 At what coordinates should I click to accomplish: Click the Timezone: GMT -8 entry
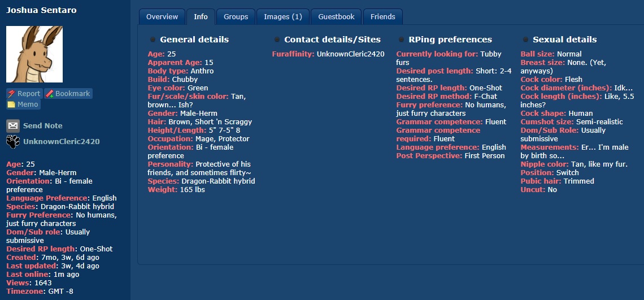tap(40, 292)
